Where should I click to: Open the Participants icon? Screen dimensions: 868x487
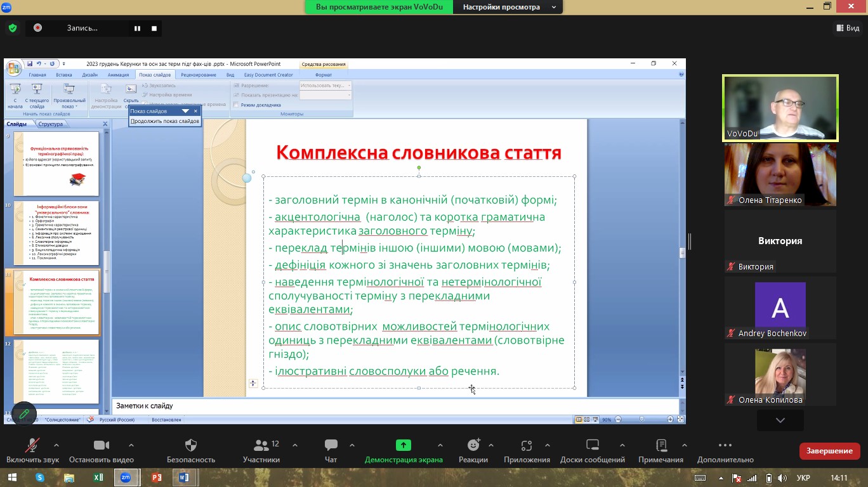pos(261,445)
